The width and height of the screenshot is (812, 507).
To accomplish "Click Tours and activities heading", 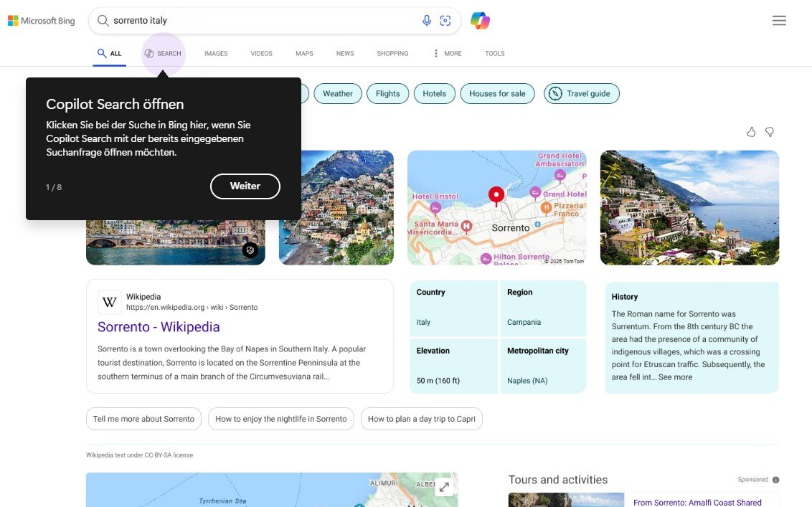I will coord(558,480).
